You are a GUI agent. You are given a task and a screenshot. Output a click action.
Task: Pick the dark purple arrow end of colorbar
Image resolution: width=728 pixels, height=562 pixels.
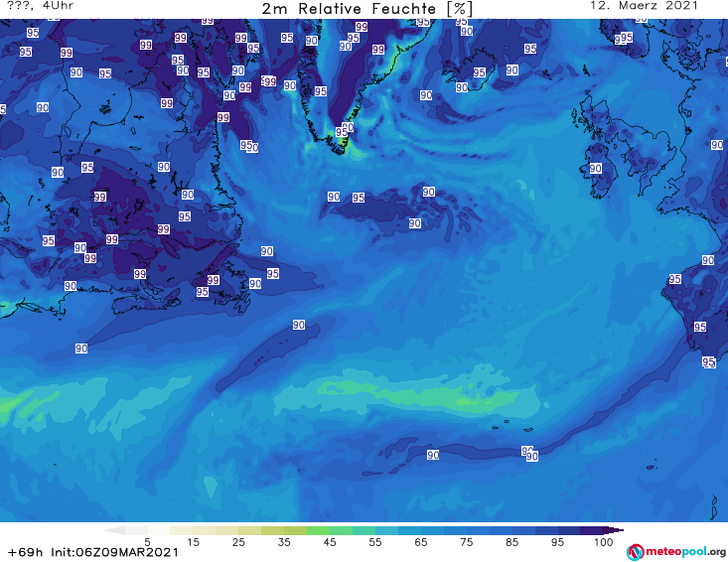[x=614, y=530]
